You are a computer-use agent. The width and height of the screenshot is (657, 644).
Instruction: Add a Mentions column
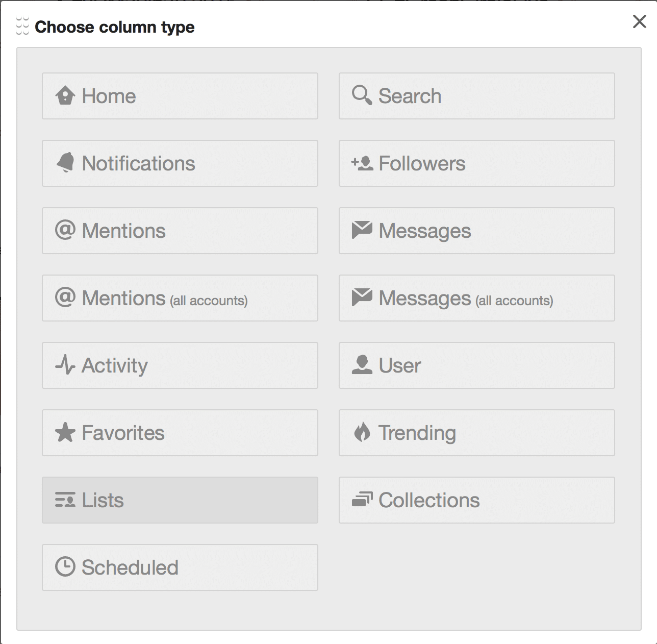pyautogui.click(x=180, y=231)
